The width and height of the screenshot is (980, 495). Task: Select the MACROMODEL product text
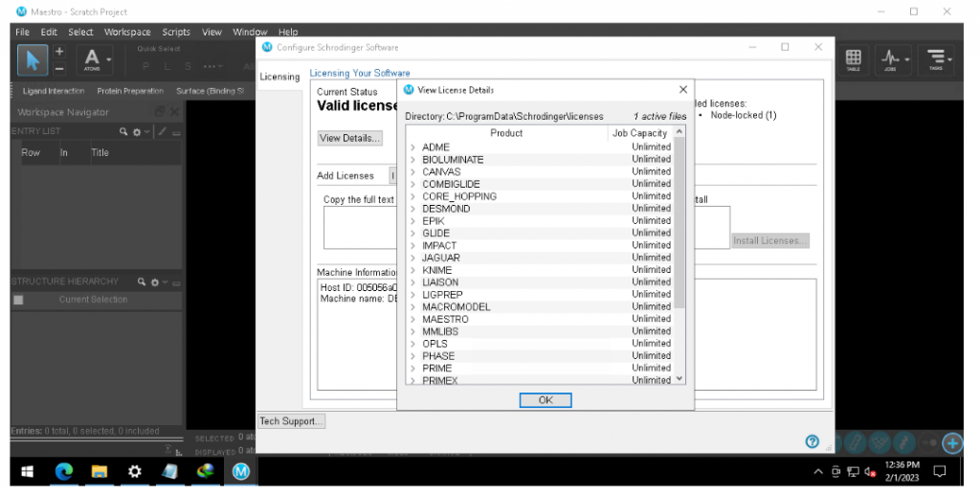pyautogui.click(x=457, y=307)
